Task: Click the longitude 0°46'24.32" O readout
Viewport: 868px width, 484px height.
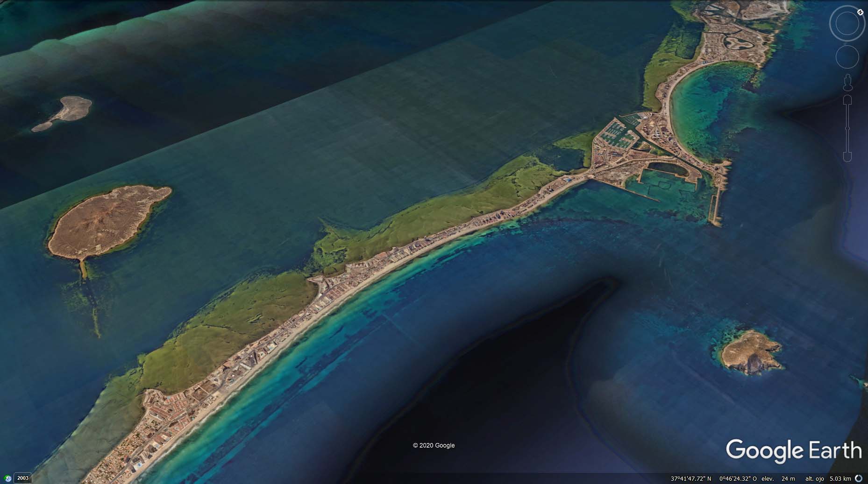Action: [738, 478]
